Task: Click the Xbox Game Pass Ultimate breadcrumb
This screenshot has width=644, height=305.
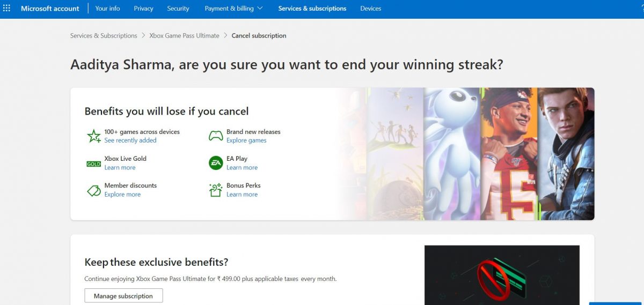Action: (x=184, y=35)
